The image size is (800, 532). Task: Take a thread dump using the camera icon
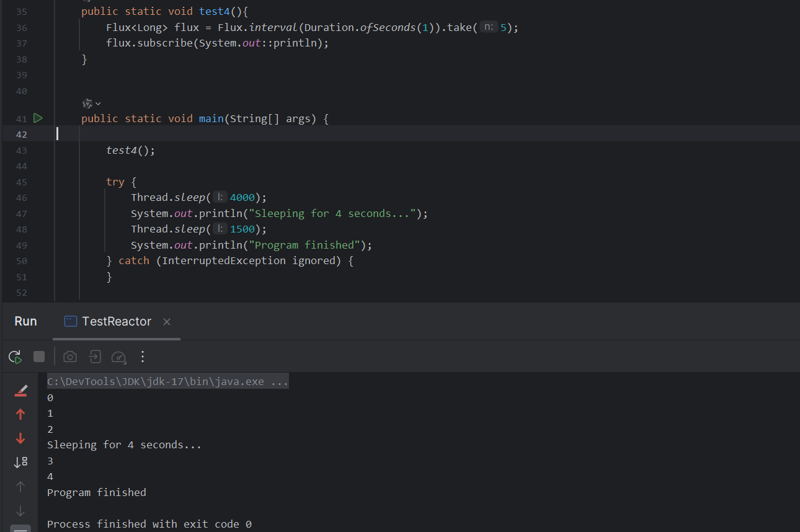(71, 357)
